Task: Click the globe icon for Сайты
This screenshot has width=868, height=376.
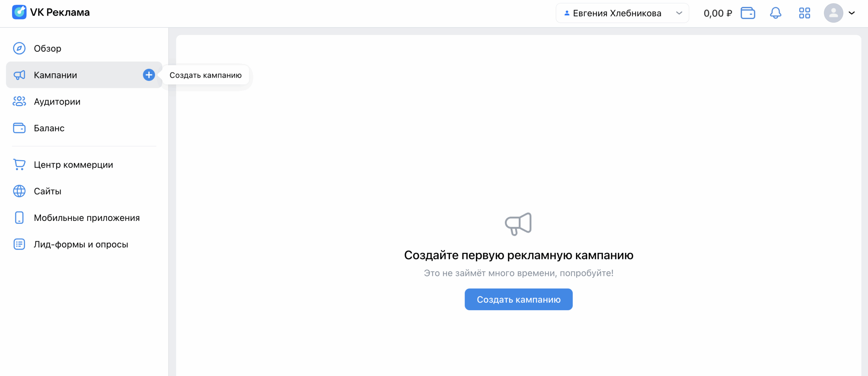Action: point(19,191)
